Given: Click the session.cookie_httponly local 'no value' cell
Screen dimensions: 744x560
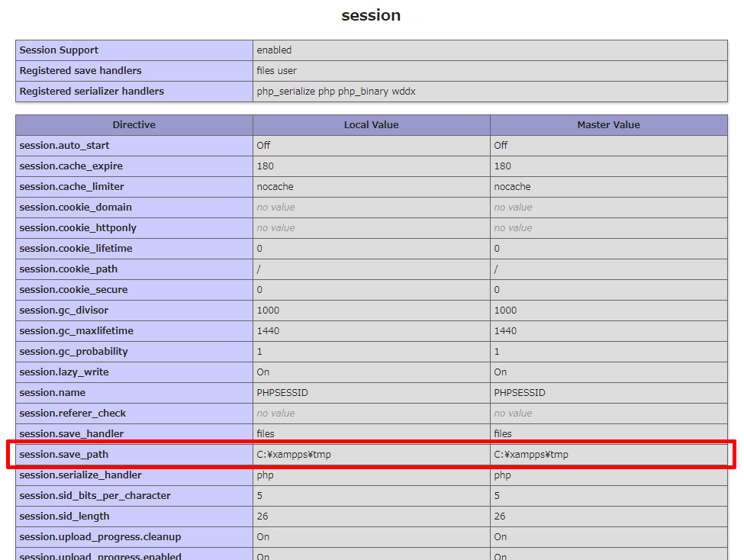Looking at the screenshot, I should point(275,228).
